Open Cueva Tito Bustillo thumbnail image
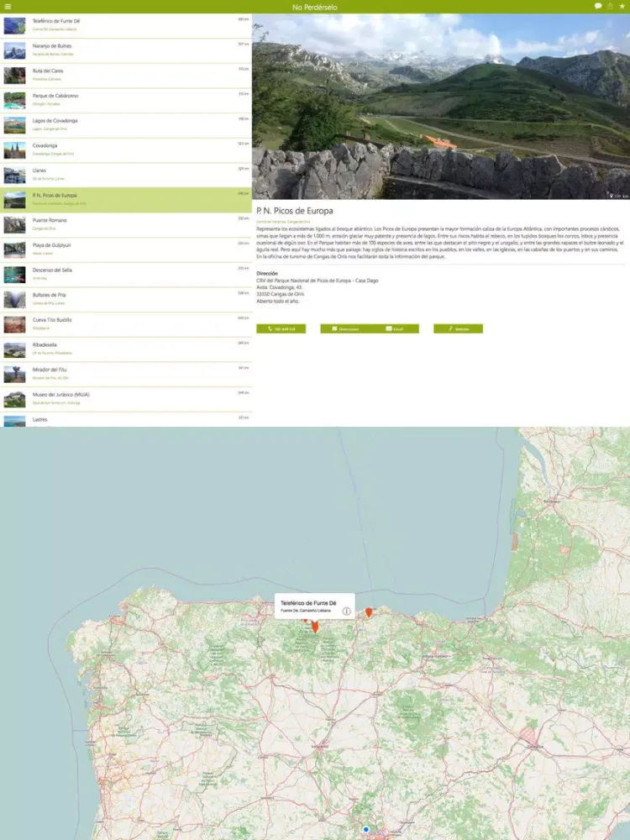Image resolution: width=630 pixels, height=840 pixels. click(14, 324)
